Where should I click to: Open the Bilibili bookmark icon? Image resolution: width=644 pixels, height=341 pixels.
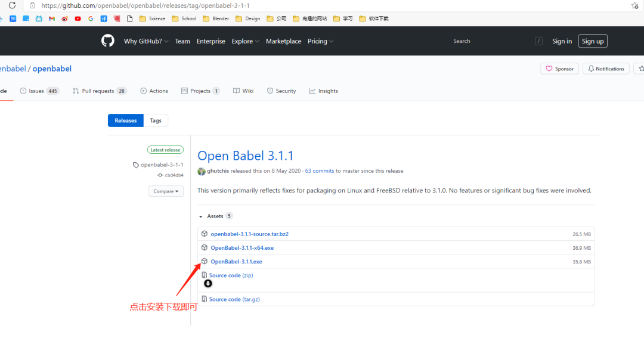tap(39, 18)
